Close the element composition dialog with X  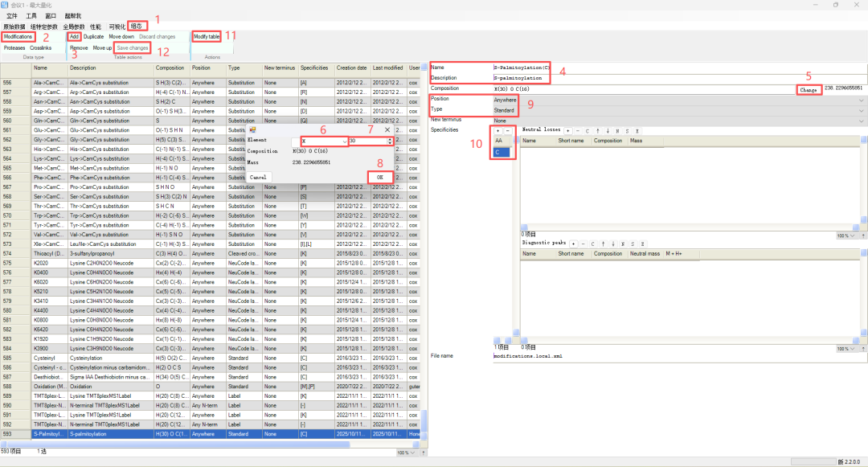click(387, 130)
